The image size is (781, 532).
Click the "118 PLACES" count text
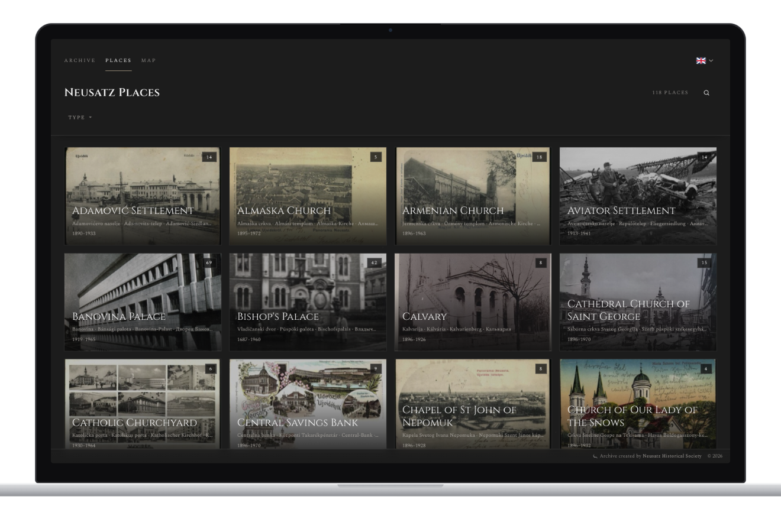point(670,93)
